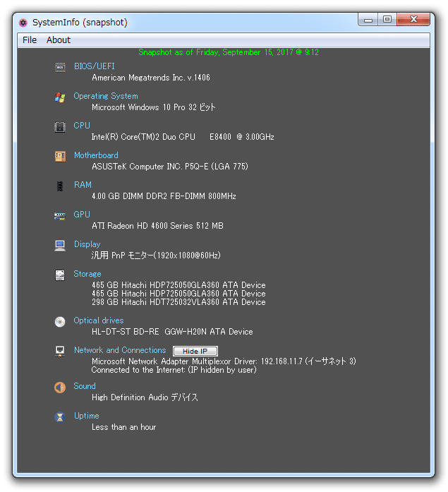Click the Sound heading
This screenshot has width=448, height=492.
click(85, 386)
